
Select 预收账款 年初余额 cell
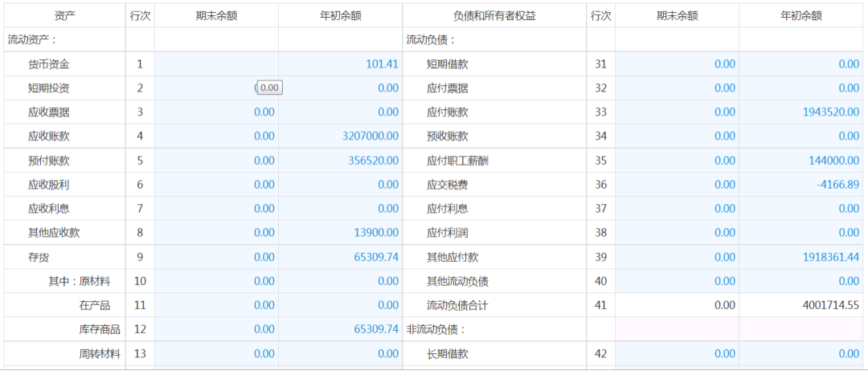(x=801, y=136)
